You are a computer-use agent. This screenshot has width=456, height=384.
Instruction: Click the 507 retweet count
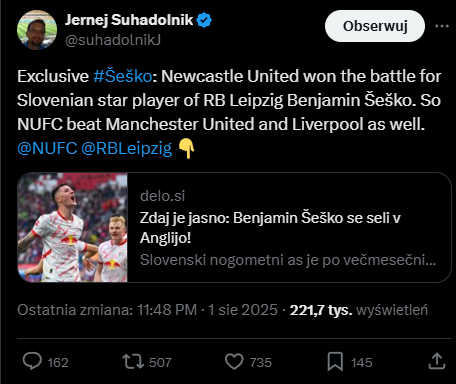click(160, 362)
